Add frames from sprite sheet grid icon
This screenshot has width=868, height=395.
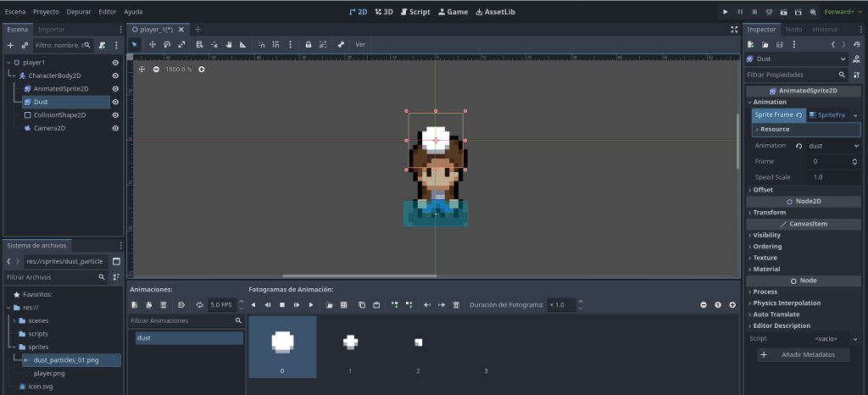(343, 304)
